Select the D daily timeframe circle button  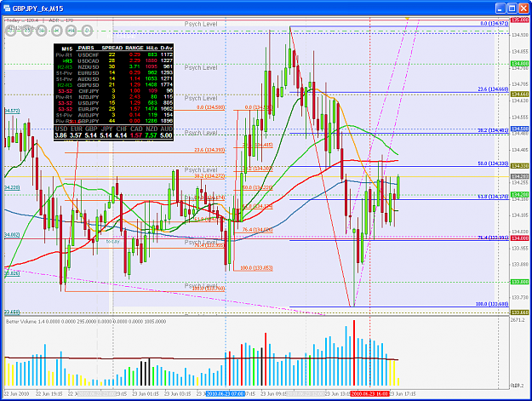(x=87, y=31)
